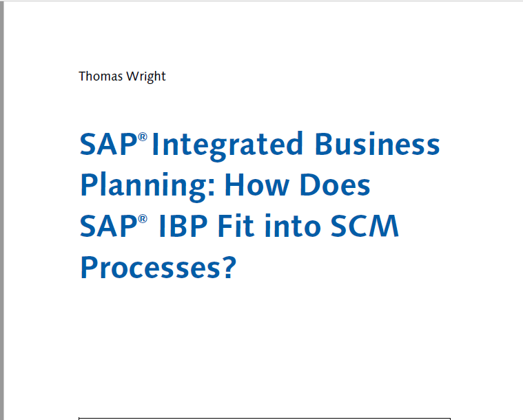Click SAP on the IBP title line
The width and height of the screenshot is (523, 420).
click(108, 226)
